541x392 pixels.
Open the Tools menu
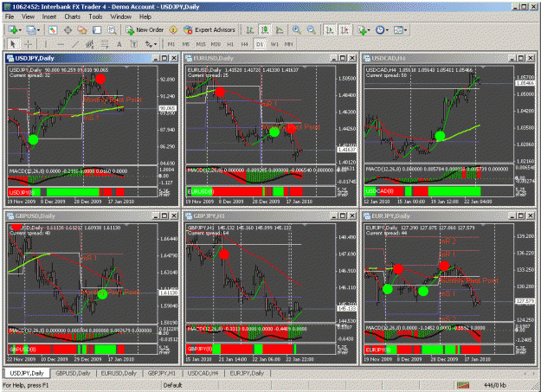(95, 16)
